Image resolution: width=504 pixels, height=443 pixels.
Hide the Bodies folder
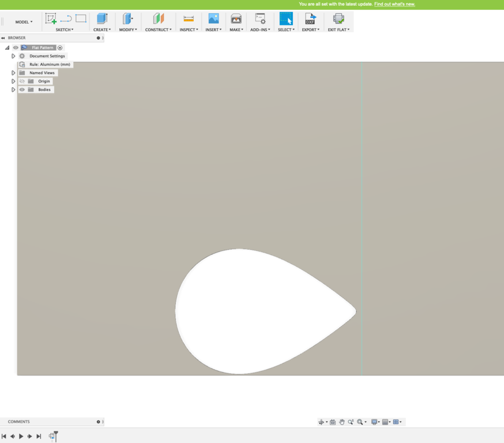[22, 89]
